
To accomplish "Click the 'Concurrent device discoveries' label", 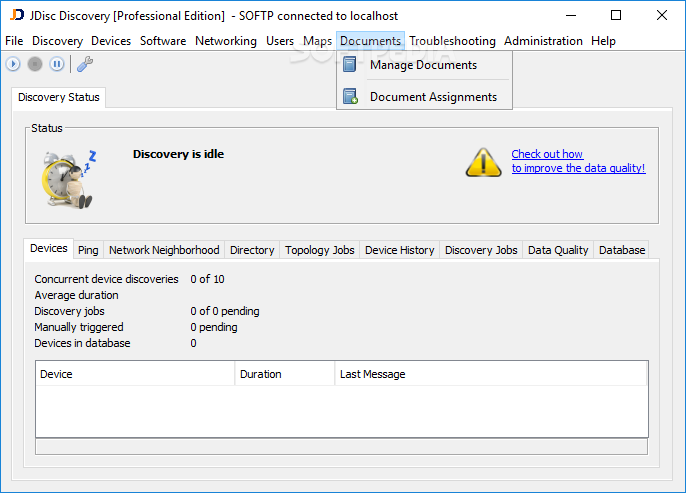I will [x=106, y=279].
